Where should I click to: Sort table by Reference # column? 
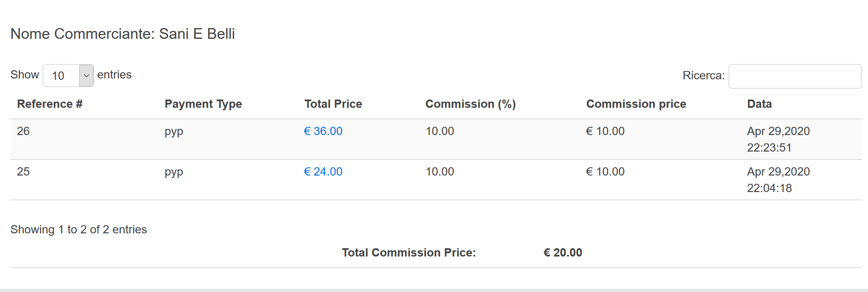click(x=50, y=104)
